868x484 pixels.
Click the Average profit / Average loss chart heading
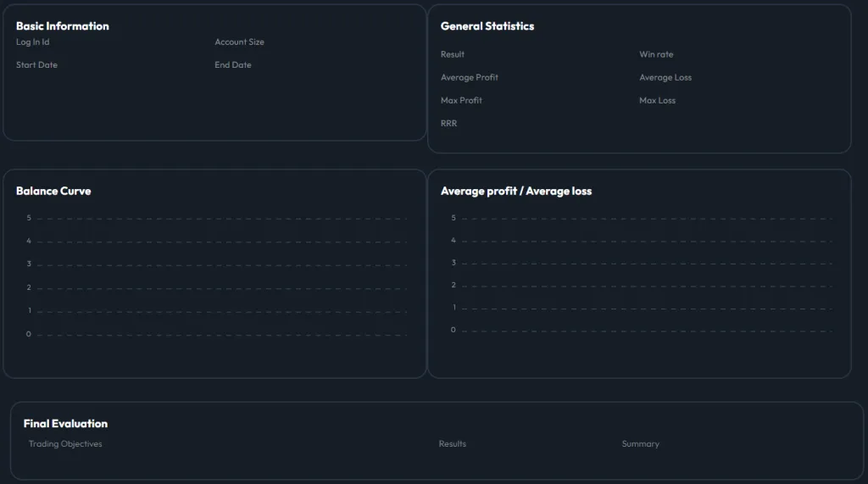tap(515, 191)
